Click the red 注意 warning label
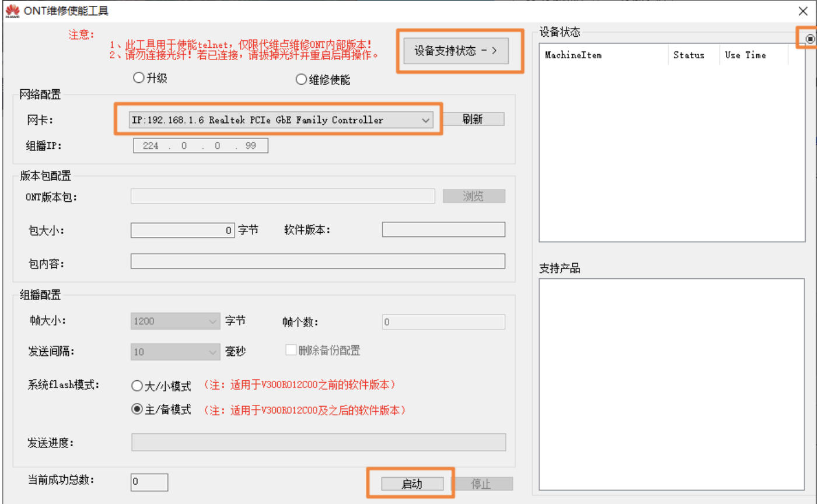The height and width of the screenshot is (504, 818). (81, 34)
